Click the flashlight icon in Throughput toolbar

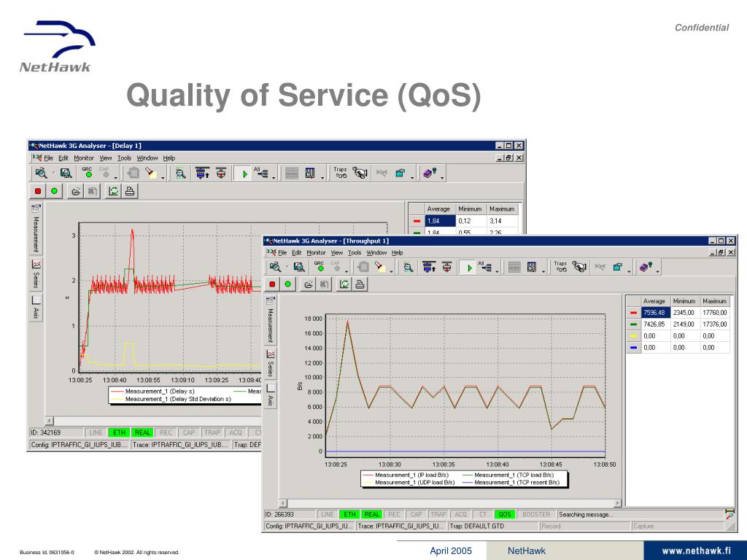pos(379,267)
